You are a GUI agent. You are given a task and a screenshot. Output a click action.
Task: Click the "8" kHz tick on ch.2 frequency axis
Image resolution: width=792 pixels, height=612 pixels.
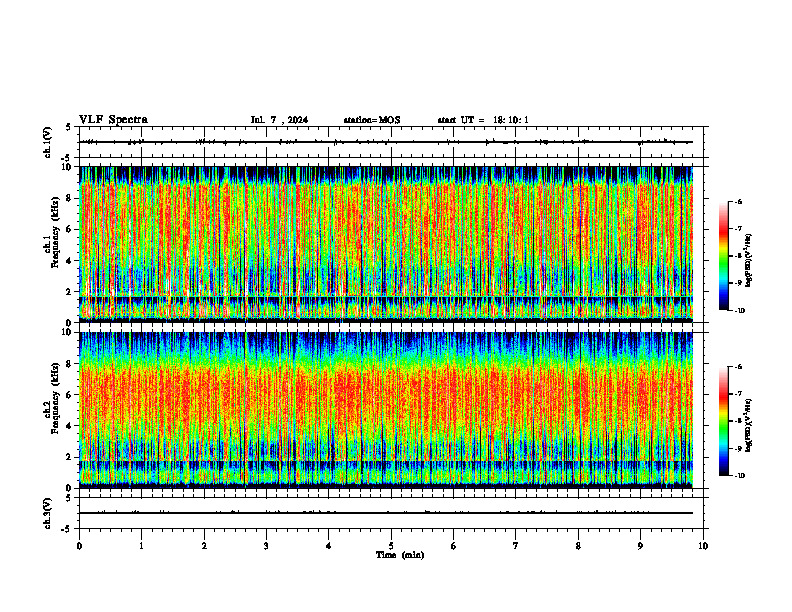(x=70, y=364)
